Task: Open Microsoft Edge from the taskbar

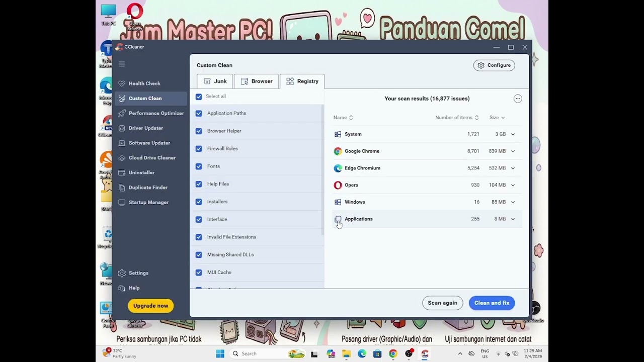Action: 362,354
